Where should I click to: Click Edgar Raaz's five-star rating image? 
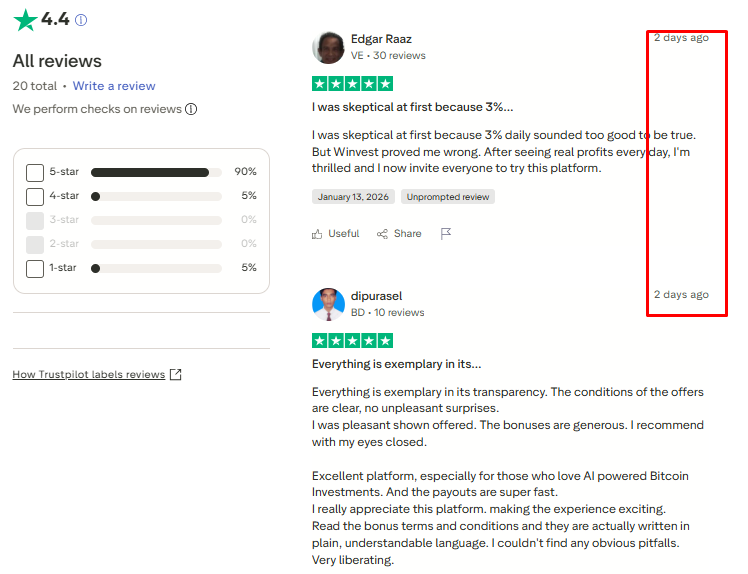tap(353, 84)
